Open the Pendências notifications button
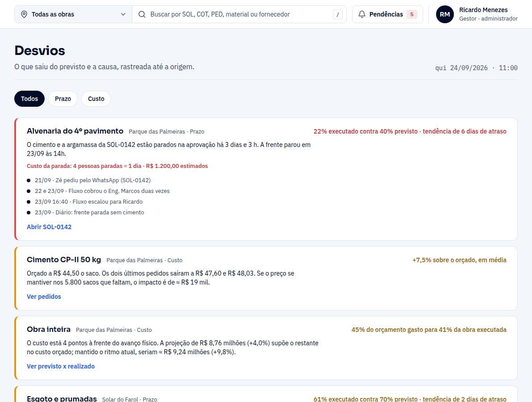This screenshot has width=532, height=402. point(387,14)
